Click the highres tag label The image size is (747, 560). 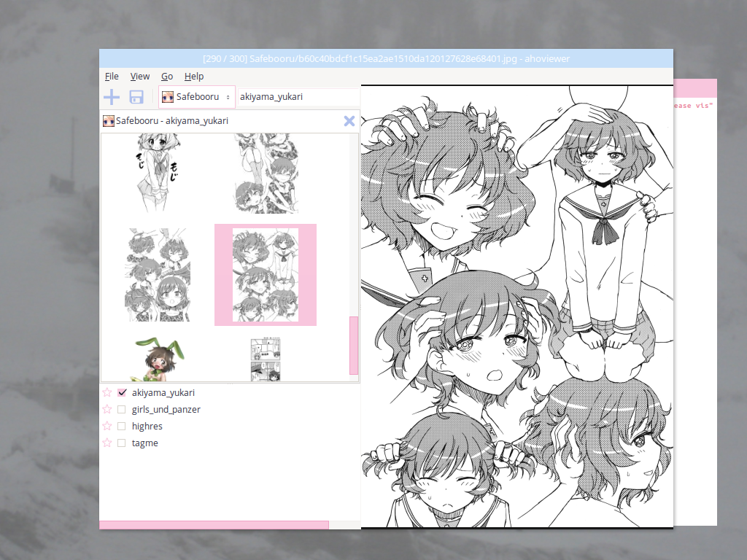coord(147,426)
